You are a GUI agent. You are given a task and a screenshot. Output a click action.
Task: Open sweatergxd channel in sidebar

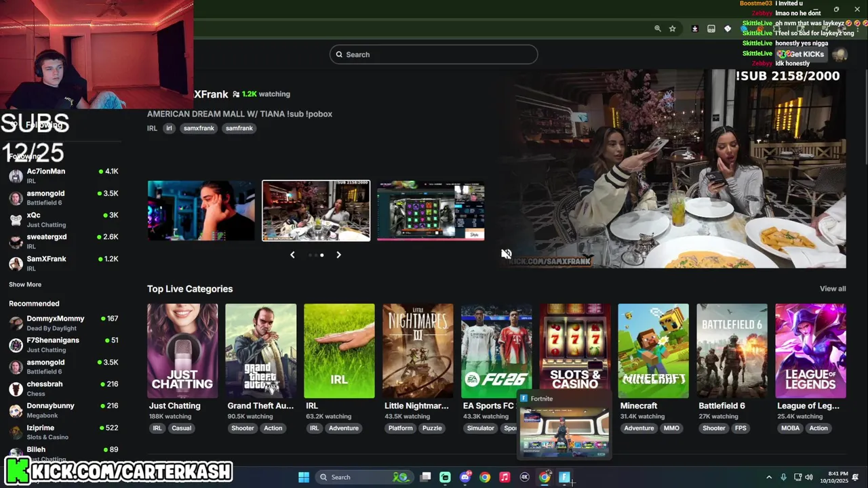point(64,241)
